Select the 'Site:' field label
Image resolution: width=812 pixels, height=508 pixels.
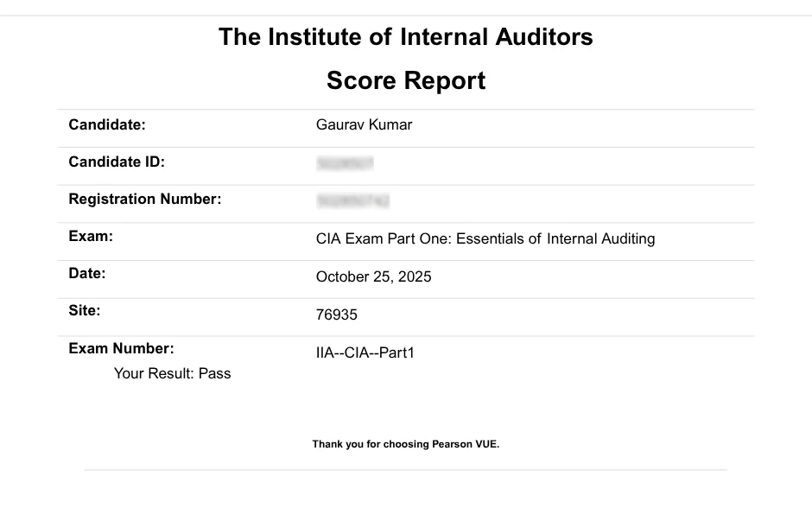[85, 310]
